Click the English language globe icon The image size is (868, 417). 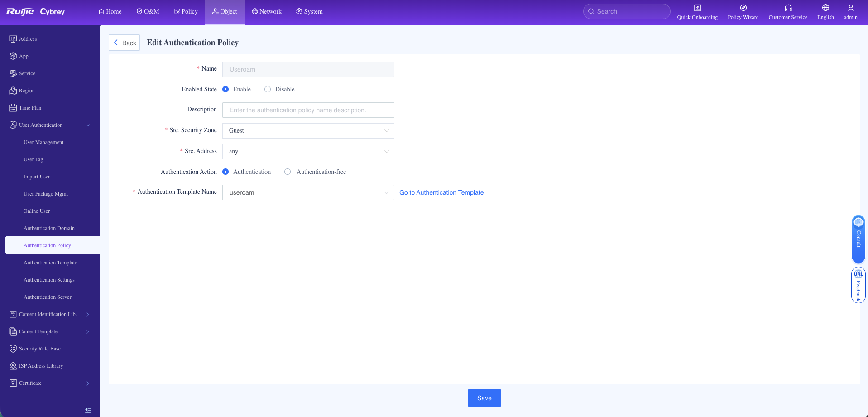pos(825,8)
